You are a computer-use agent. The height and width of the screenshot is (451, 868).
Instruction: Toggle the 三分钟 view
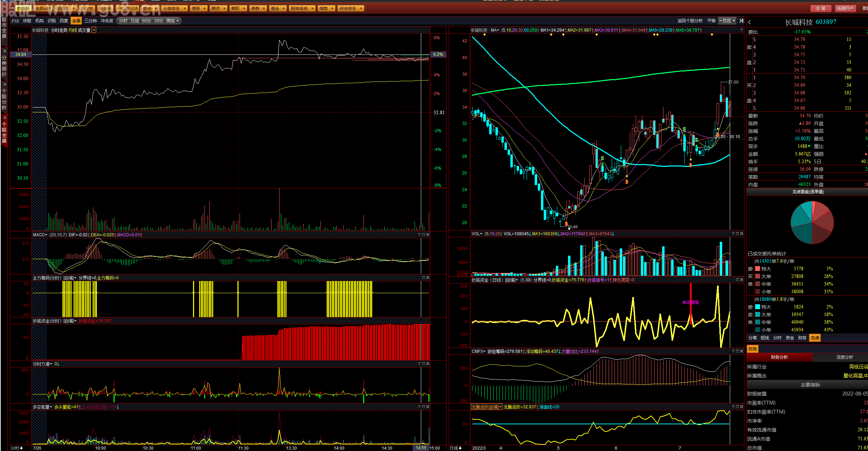[x=91, y=21]
